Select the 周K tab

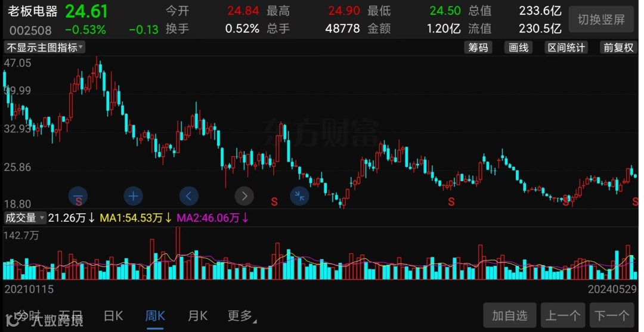click(155, 316)
